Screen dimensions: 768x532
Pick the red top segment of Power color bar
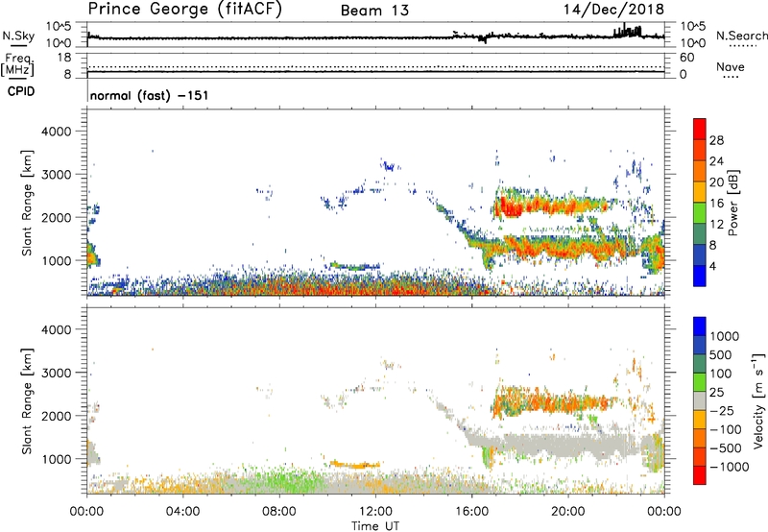(x=700, y=130)
